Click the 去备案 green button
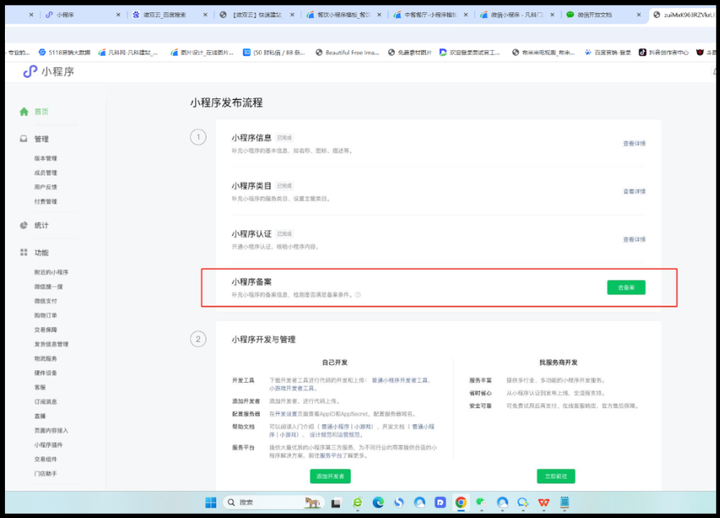 pyautogui.click(x=626, y=287)
